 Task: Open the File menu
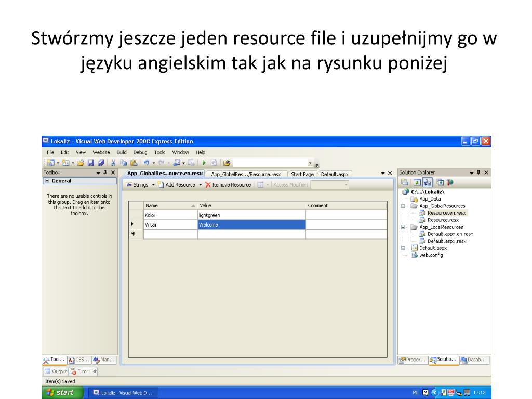click(50, 152)
